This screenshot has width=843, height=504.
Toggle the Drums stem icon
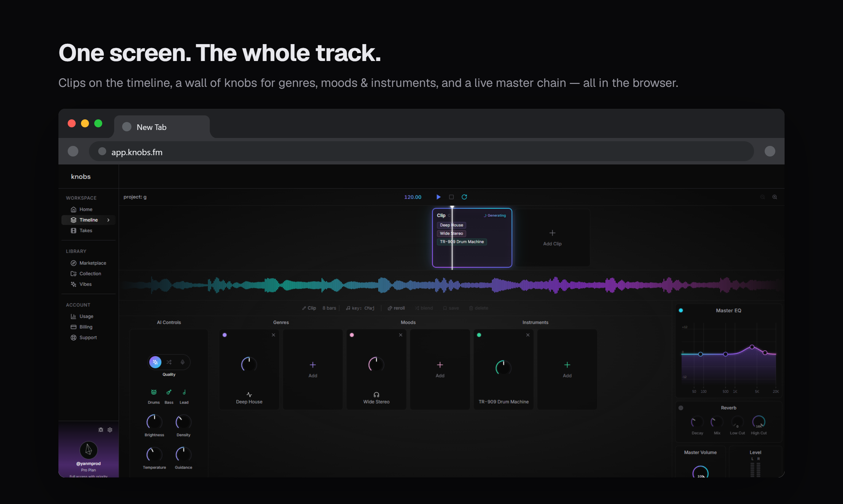154,392
